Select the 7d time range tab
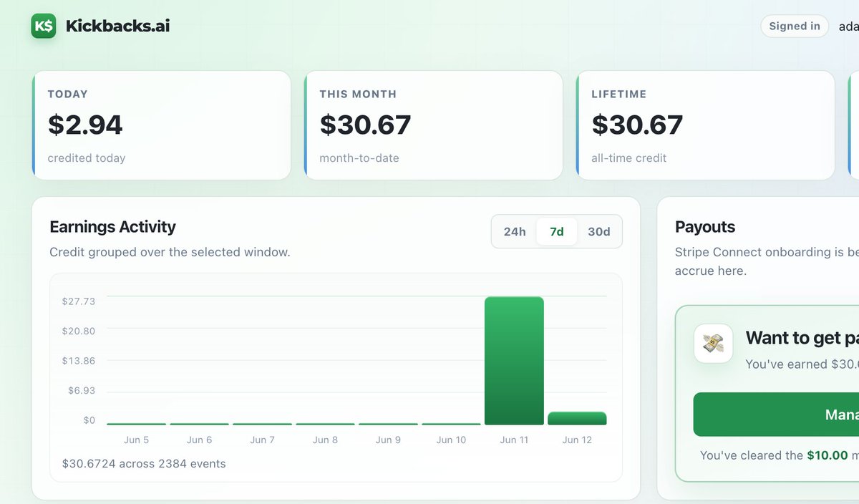The height and width of the screenshot is (504, 859). pyautogui.click(x=557, y=232)
